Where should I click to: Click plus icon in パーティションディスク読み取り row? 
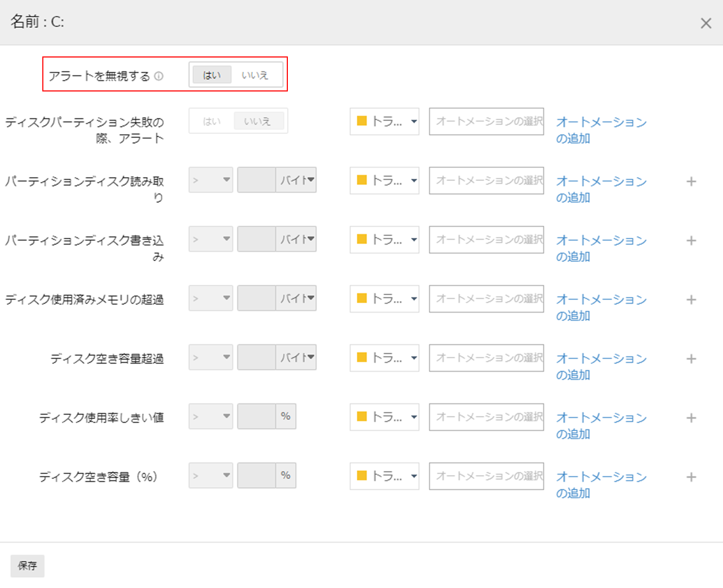point(691,181)
